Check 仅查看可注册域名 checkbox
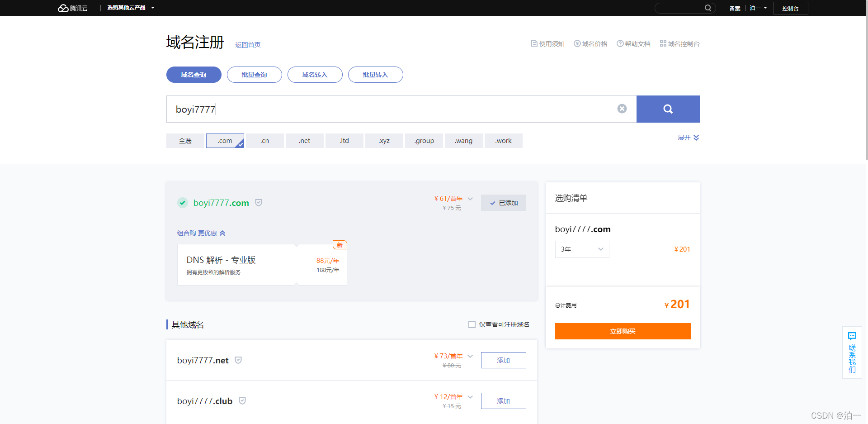Viewport: 868px width, 424px height. pos(472,324)
